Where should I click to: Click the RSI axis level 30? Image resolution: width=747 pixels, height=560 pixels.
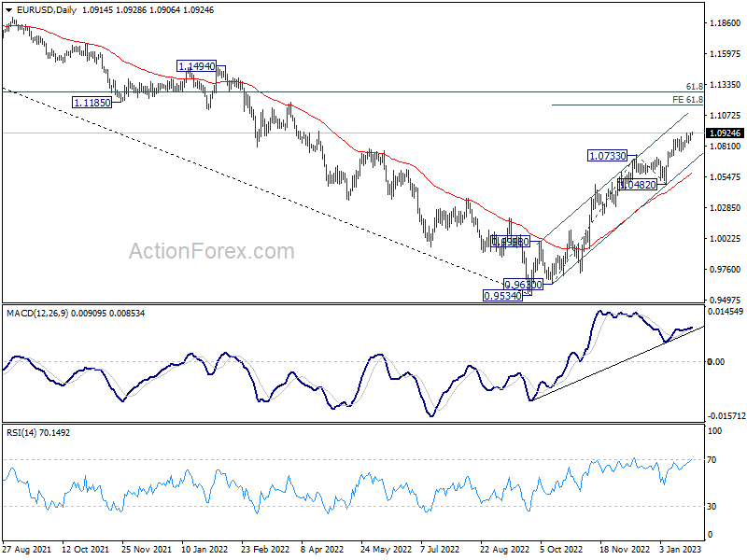pyautogui.click(x=712, y=507)
